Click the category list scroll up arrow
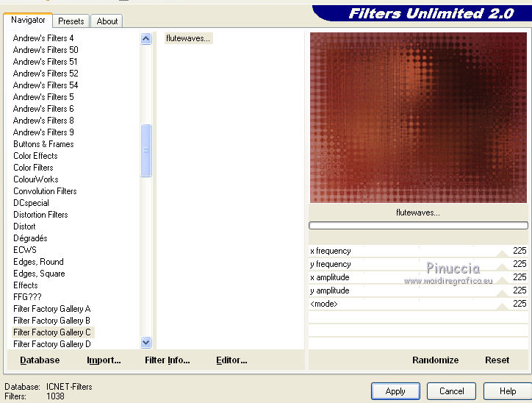Screen dimensions: 532x403 146,39
